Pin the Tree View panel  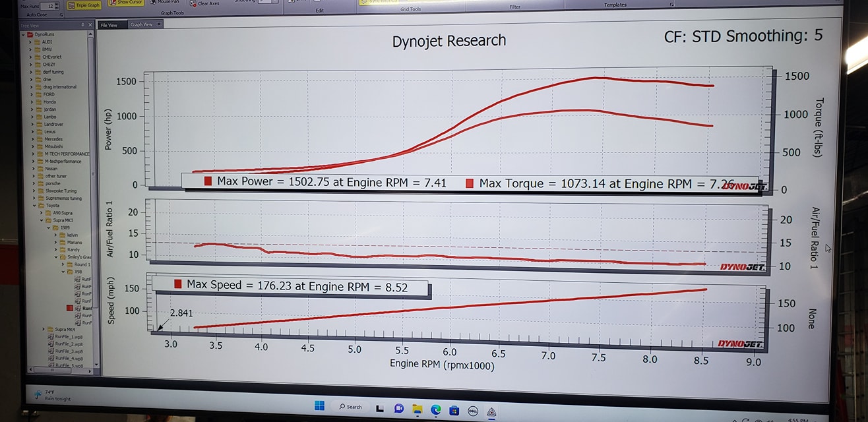(x=82, y=25)
